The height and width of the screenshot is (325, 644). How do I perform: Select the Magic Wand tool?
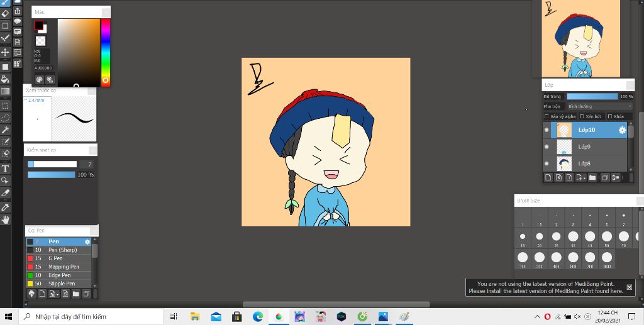(x=5, y=130)
